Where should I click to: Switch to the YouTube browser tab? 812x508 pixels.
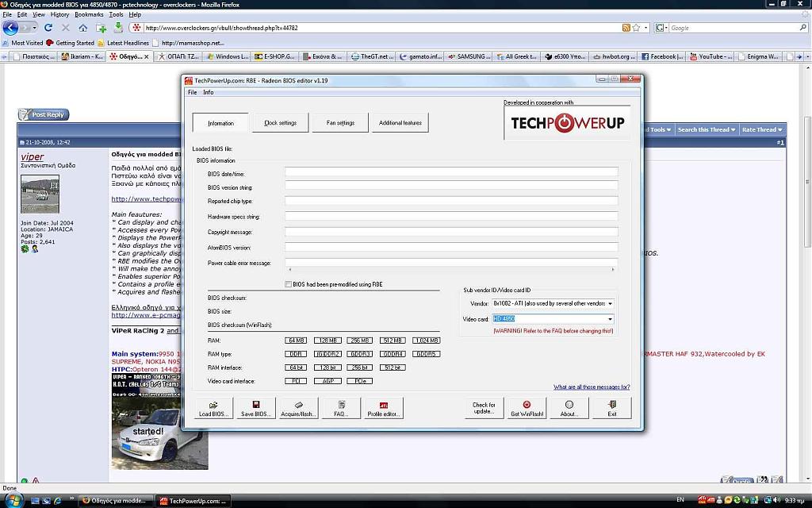click(710, 56)
